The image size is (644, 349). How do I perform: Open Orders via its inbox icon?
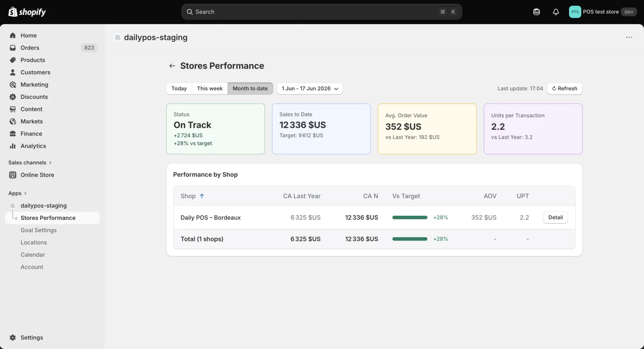[13, 47]
